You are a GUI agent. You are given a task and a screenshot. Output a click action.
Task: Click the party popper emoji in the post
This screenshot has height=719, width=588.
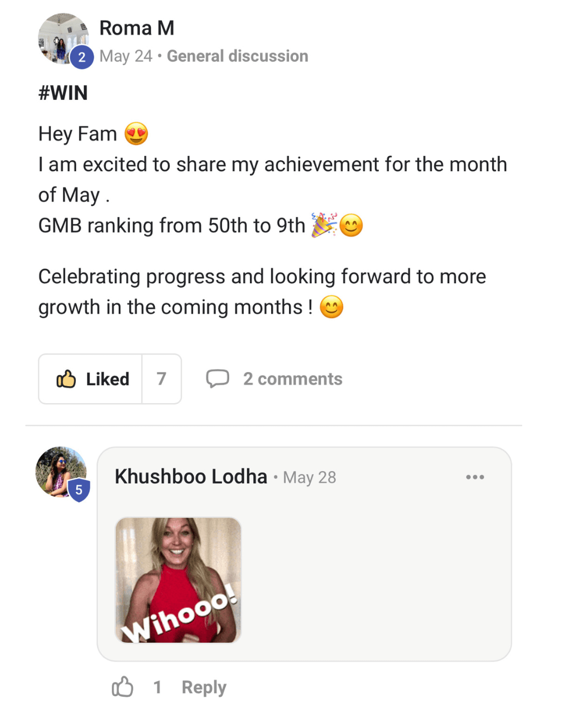(x=324, y=225)
